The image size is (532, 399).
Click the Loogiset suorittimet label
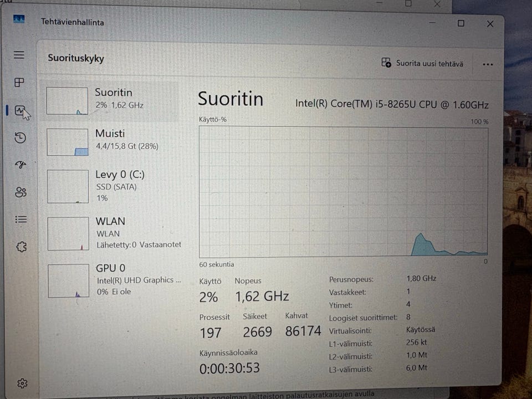(363, 318)
